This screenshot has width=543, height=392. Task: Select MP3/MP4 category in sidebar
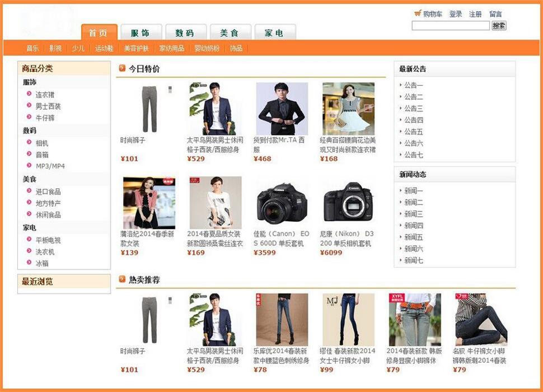(x=50, y=166)
